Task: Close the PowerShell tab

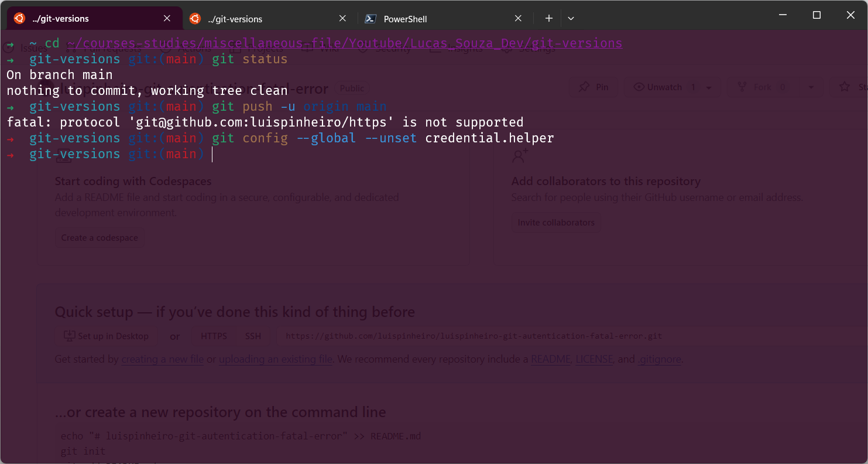Action: click(x=518, y=19)
